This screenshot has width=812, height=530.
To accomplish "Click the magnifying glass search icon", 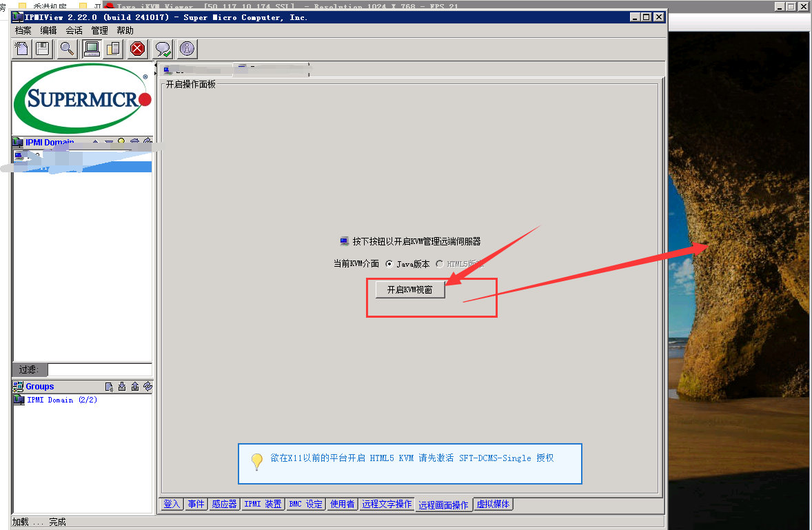I will (67, 48).
